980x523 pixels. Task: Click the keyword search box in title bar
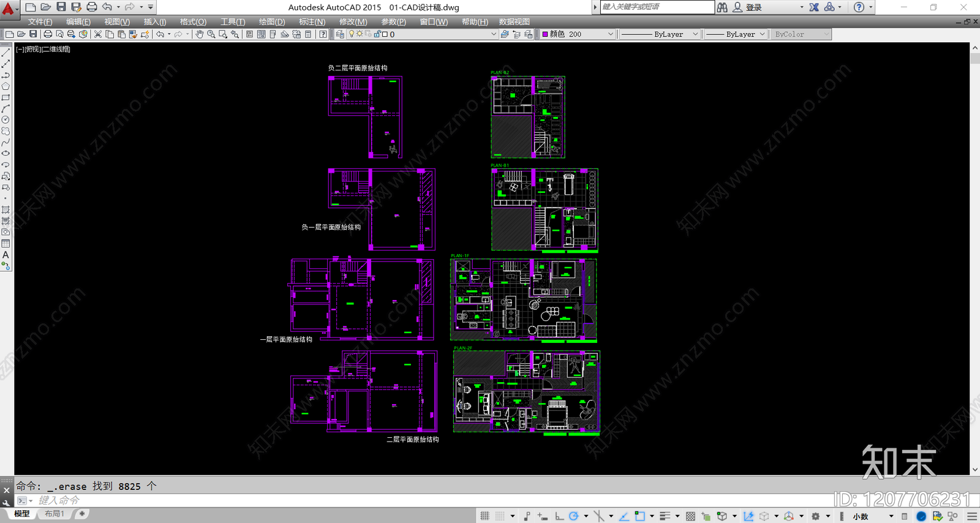pos(657,7)
